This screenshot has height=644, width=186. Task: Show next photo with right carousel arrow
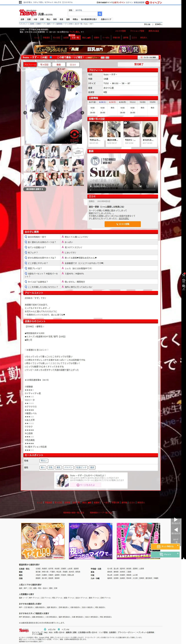82,113
